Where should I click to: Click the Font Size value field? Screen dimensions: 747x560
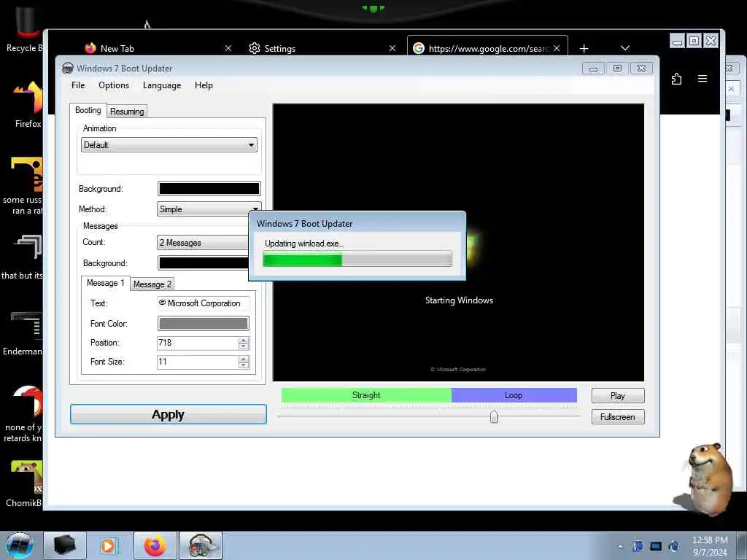[x=197, y=362]
